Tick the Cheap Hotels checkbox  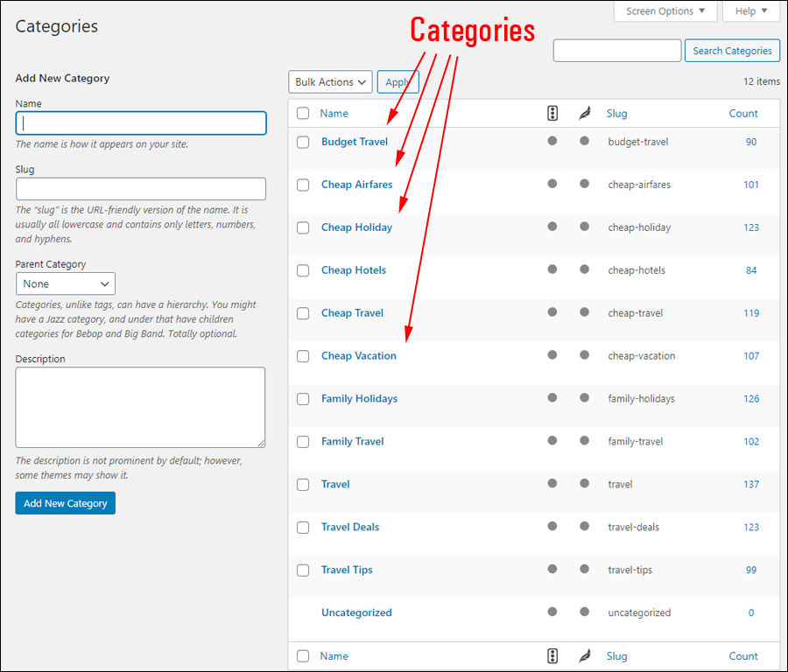(x=303, y=270)
